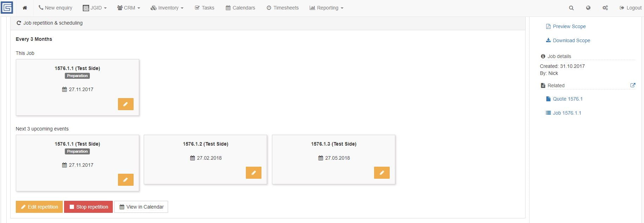This screenshot has width=644, height=223.
Task: Click the Next 3 upcoming events label
Action: [x=42, y=129]
